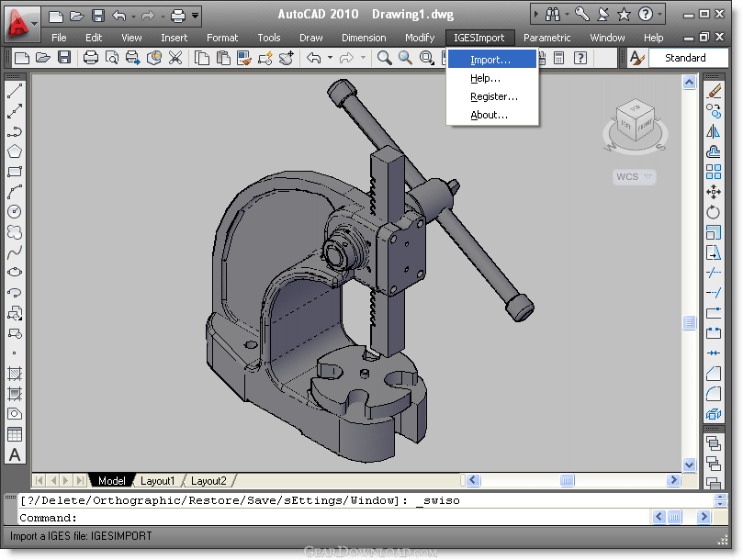Choose About... in the IGESImport menu
The width and height of the screenshot is (743, 560).
tap(492, 115)
